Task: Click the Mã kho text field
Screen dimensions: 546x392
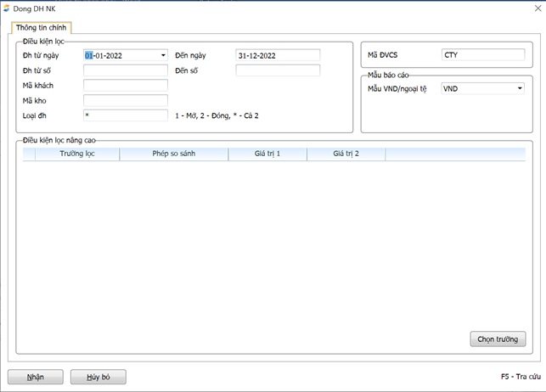Action: (x=126, y=100)
